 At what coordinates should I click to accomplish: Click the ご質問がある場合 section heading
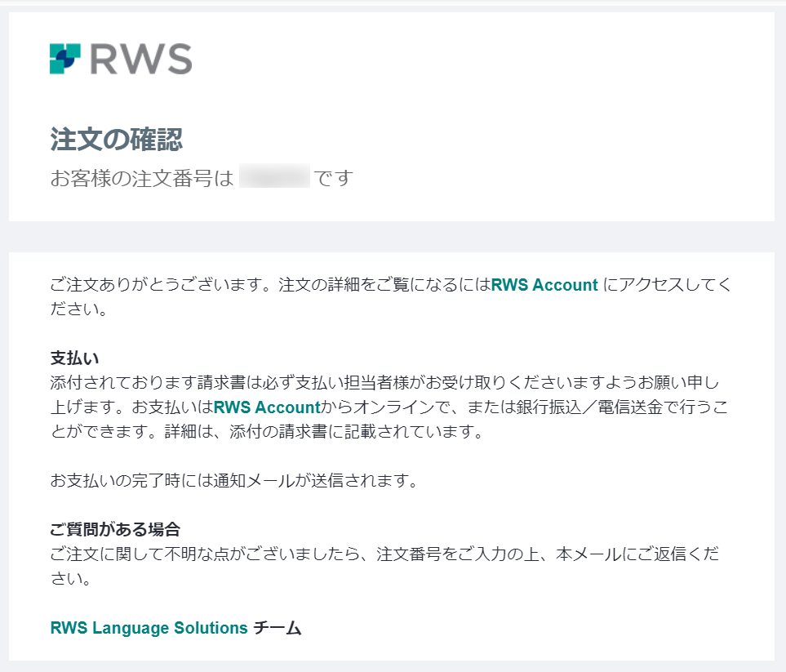[x=115, y=529]
